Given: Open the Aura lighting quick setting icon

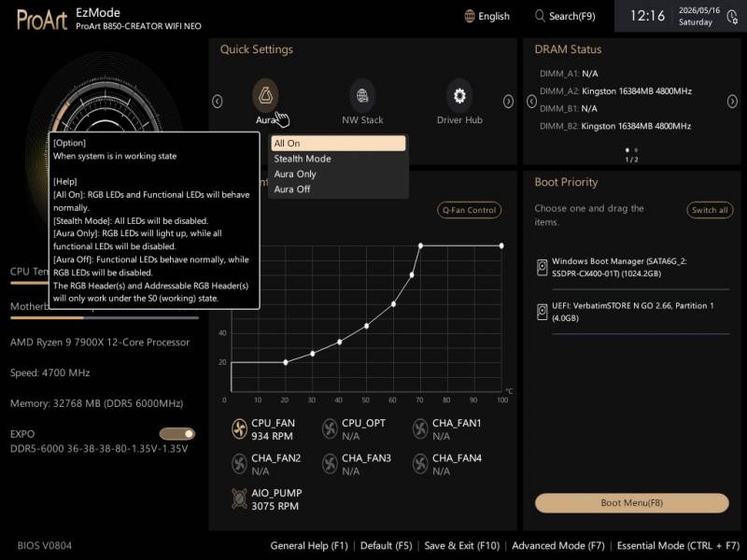Looking at the screenshot, I should click(x=265, y=95).
